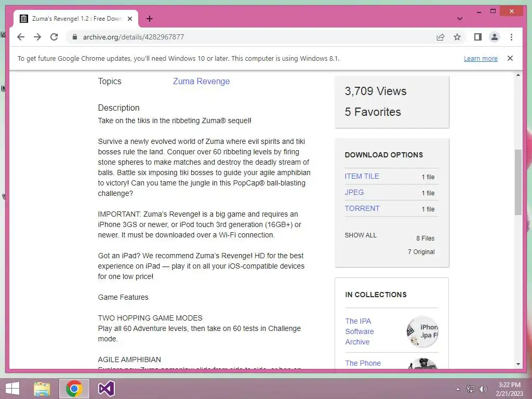
Task: Open Learn more about Chrome updates
Action: click(x=481, y=58)
